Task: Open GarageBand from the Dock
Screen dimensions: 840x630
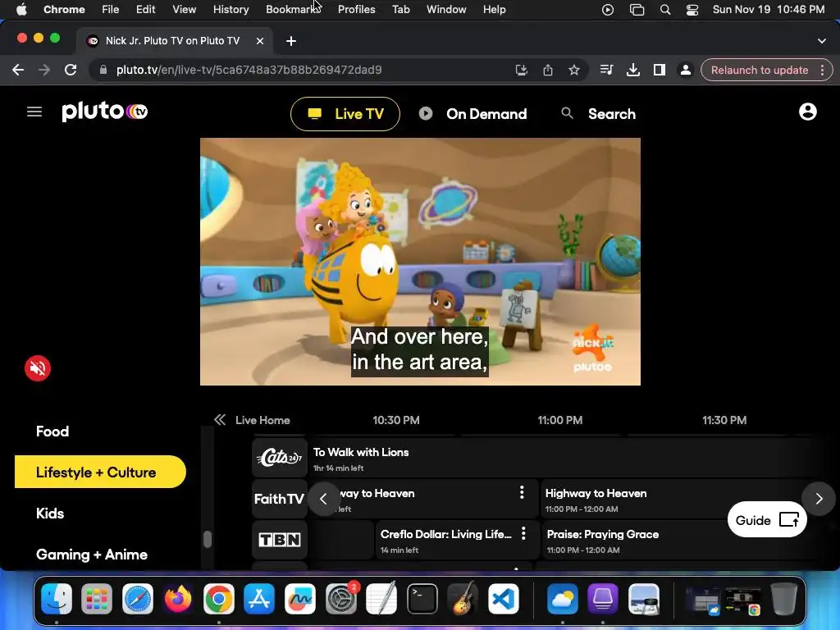Action: (463, 598)
